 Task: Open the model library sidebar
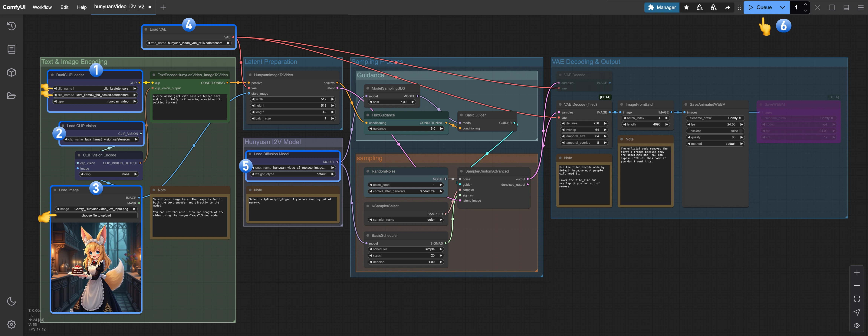[x=12, y=72]
